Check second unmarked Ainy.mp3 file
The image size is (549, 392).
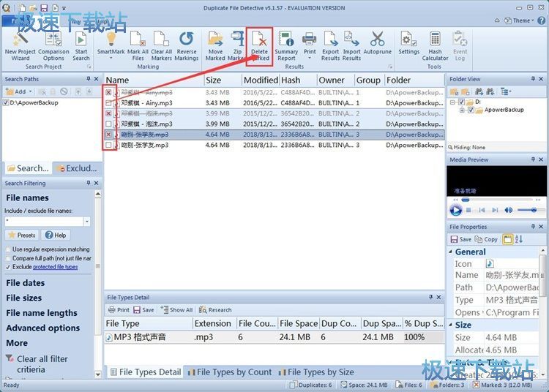[x=108, y=103]
